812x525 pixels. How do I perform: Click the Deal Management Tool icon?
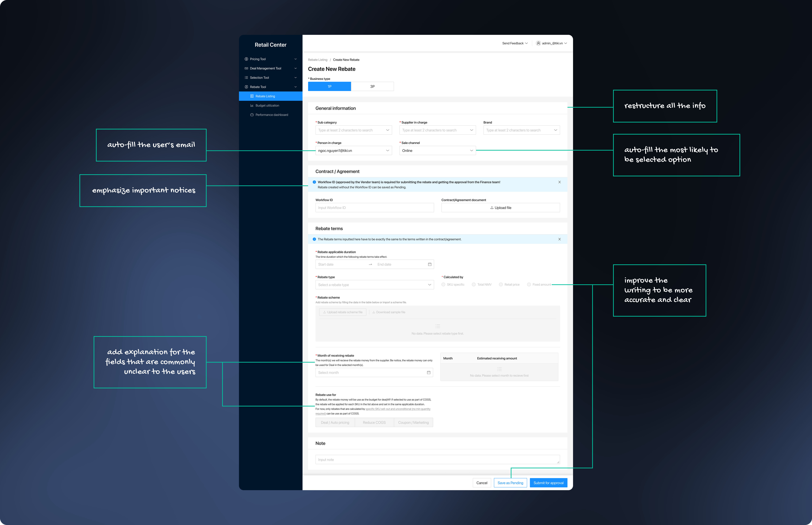[x=246, y=68]
